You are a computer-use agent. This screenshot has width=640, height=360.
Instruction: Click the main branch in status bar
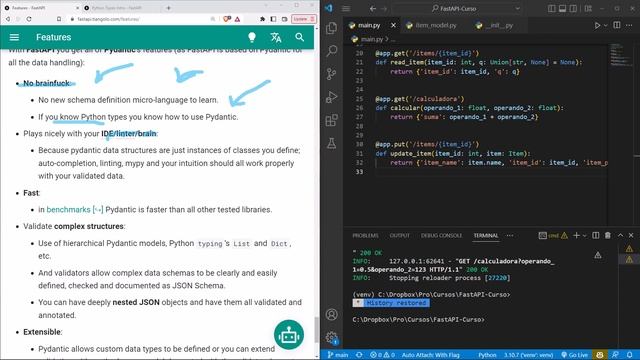pyautogui.click(x=338, y=355)
